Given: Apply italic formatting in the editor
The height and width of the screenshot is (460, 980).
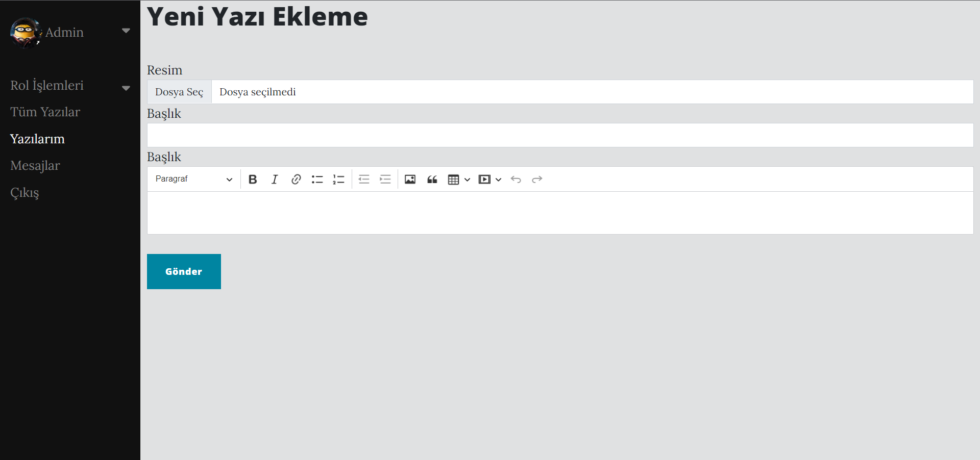Looking at the screenshot, I should click(x=275, y=179).
